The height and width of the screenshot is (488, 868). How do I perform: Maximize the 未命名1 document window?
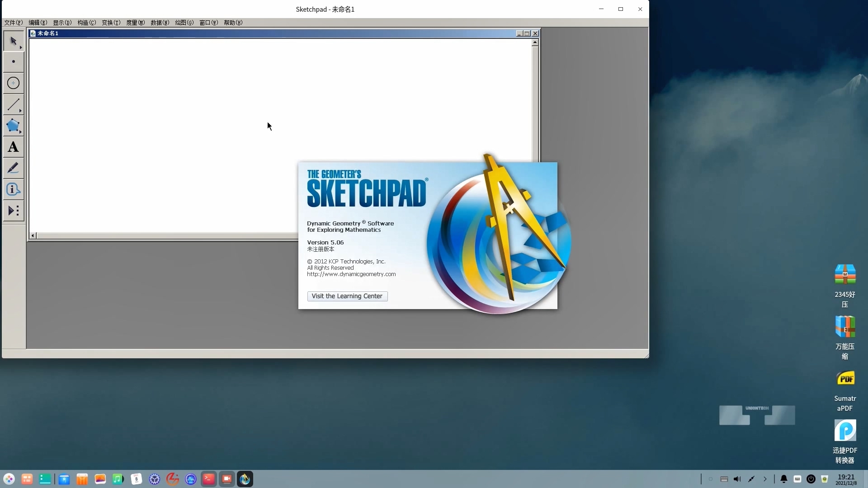tap(527, 33)
